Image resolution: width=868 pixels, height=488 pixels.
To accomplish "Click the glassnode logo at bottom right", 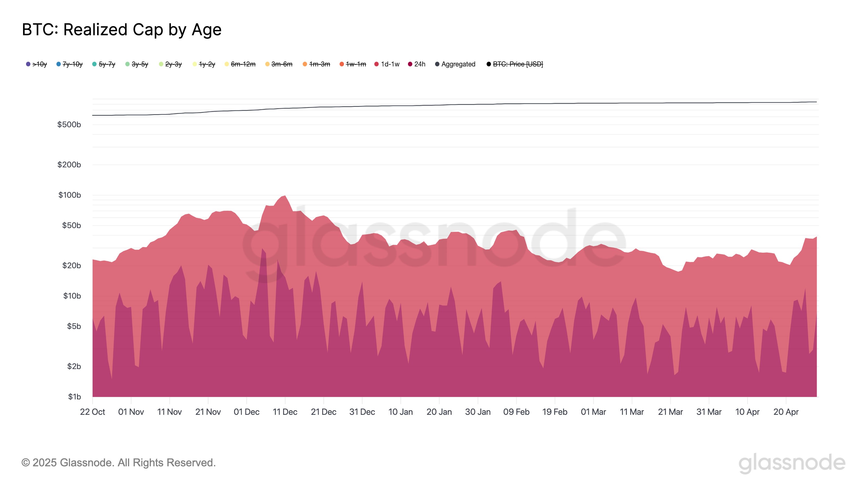I will point(792,463).
